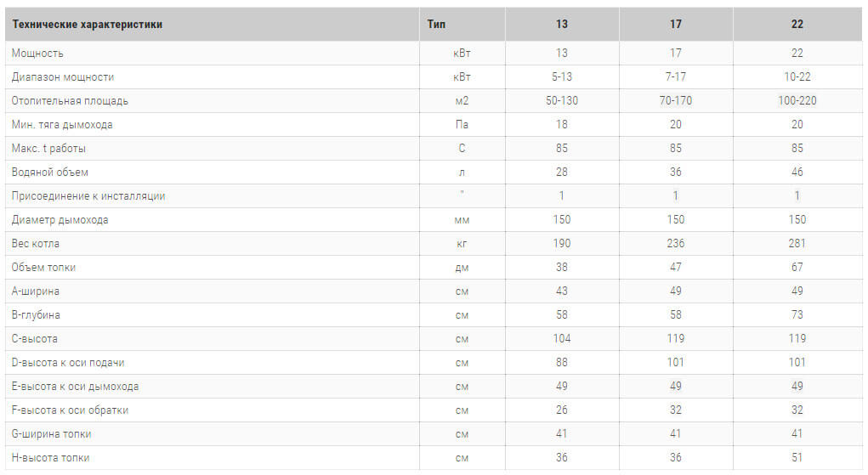Click the 'D-высота к оси подачи' label

pyautogui.click(x=68, y=363)
